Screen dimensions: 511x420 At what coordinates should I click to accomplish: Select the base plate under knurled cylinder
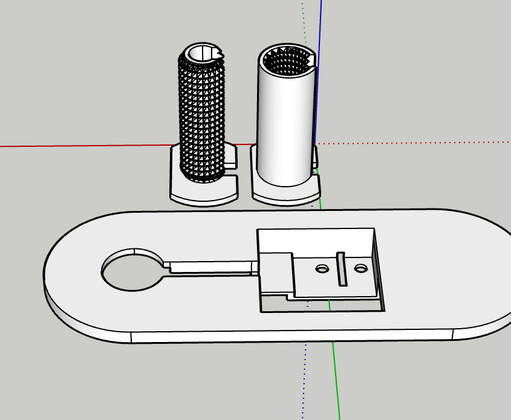click(x=204, y=192)
